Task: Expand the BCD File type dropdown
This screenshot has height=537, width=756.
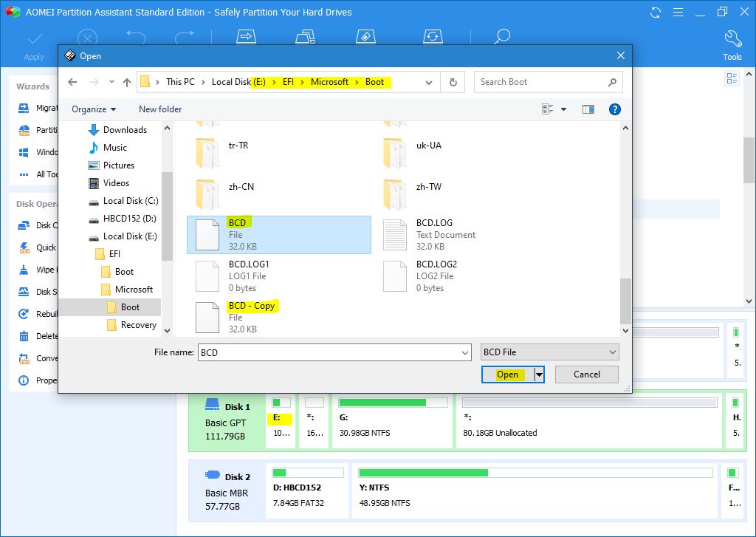Action: (612, 352)
